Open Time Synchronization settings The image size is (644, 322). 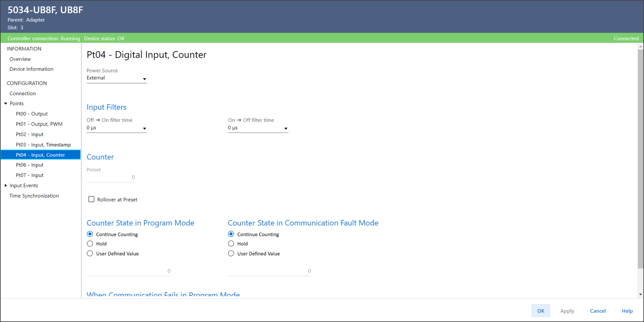point(34,196)
